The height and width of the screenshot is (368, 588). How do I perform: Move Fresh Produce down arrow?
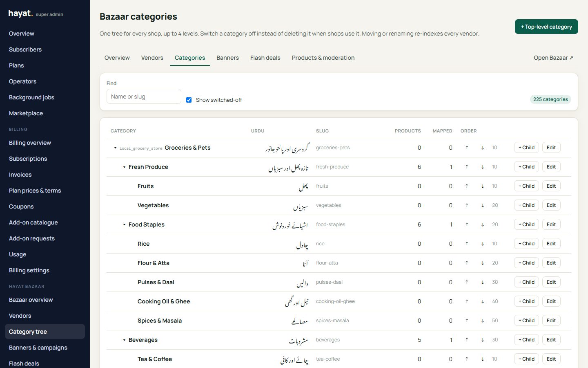483,167
